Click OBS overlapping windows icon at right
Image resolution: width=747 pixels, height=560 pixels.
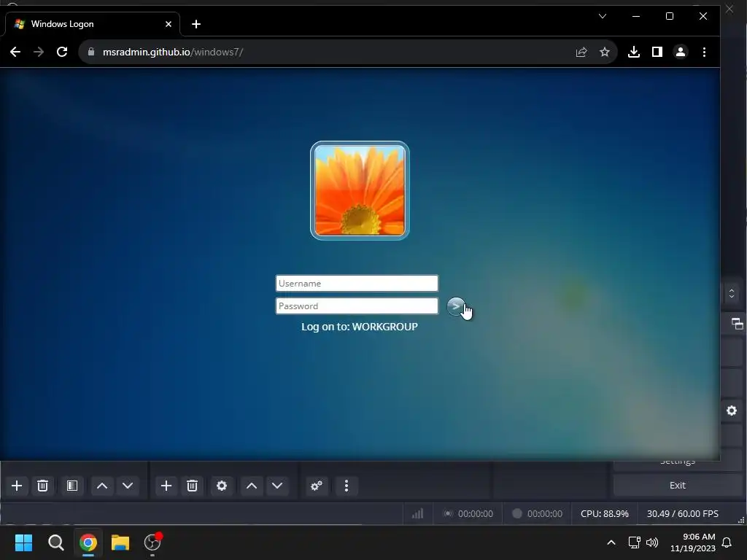(737, 324)
